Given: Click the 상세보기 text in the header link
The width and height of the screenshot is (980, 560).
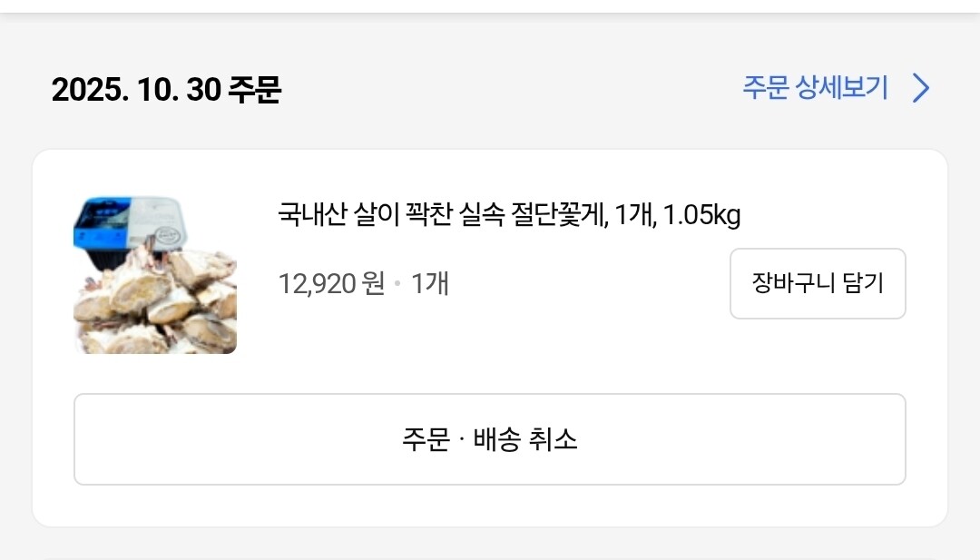Looking at the screenshot, I should tap(842, 88).
